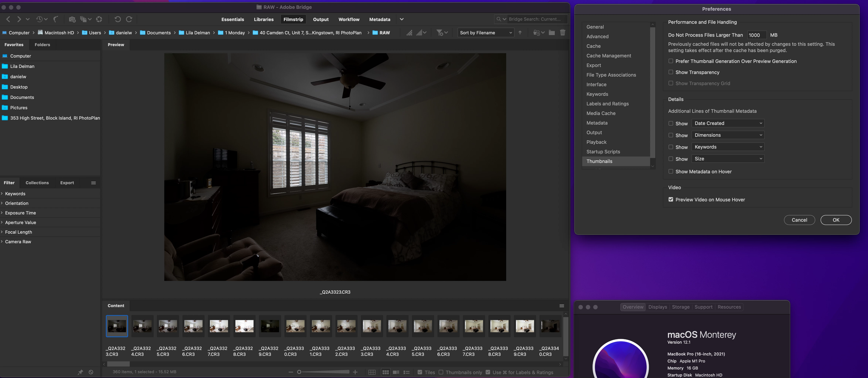The height and width of the screenshot is (378, 868).
Task: Toggle ascending sort order arrow
Action: (x=520, y=33)
